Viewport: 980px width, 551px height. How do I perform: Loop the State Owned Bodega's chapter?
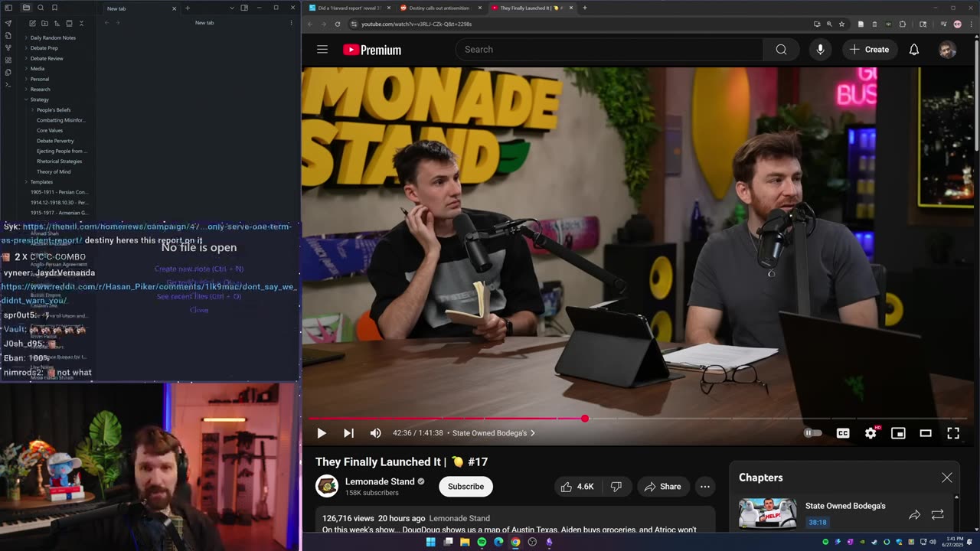[937, 515]
